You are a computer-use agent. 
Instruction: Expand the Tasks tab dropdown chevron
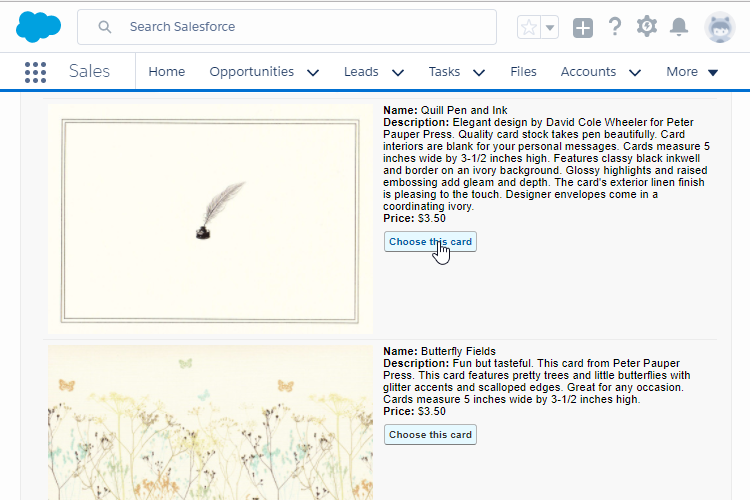pos(478,72)
